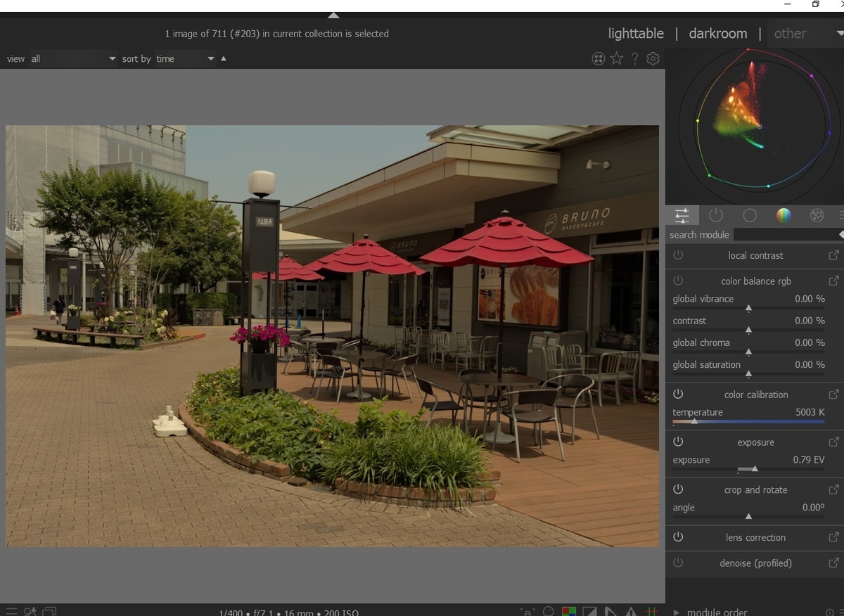Open the other views dropdown
The width and height of the screenshot is (844, 616).
click(807, 33)
